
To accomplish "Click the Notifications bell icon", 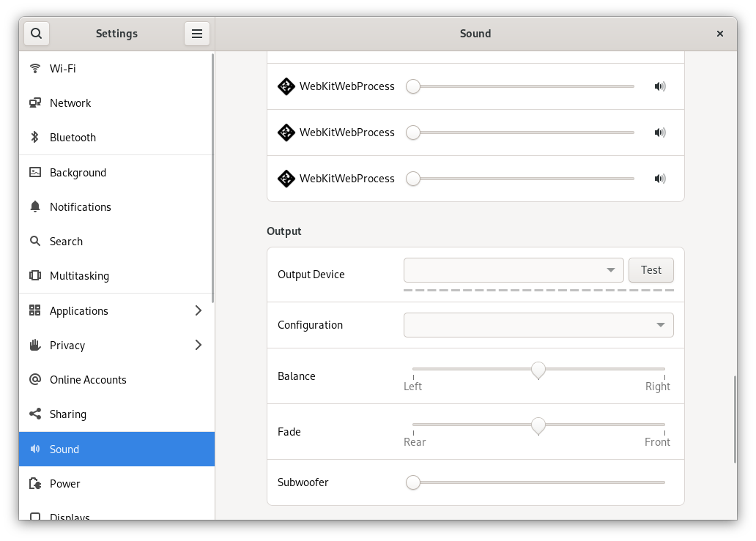I will (34, 206).
